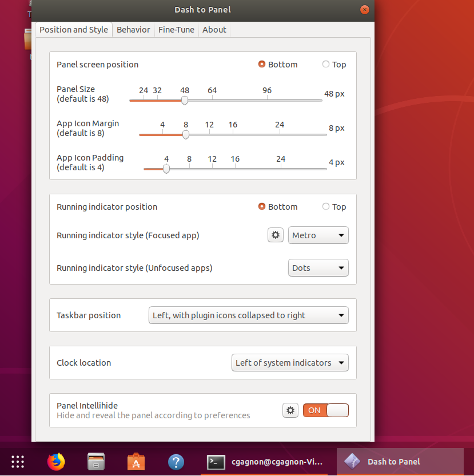
Task: Click the Dash to Panel taskbar entry
Action: (400, 462)
